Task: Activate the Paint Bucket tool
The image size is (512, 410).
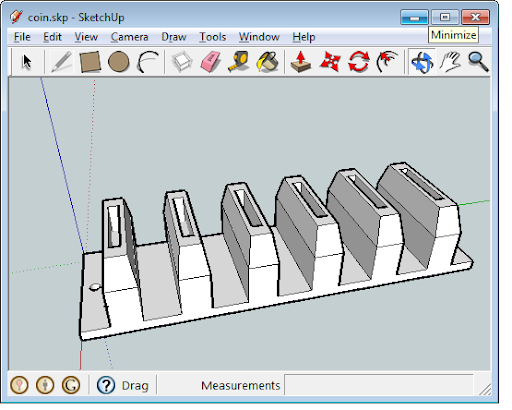Action: click(x=268, y=62)
